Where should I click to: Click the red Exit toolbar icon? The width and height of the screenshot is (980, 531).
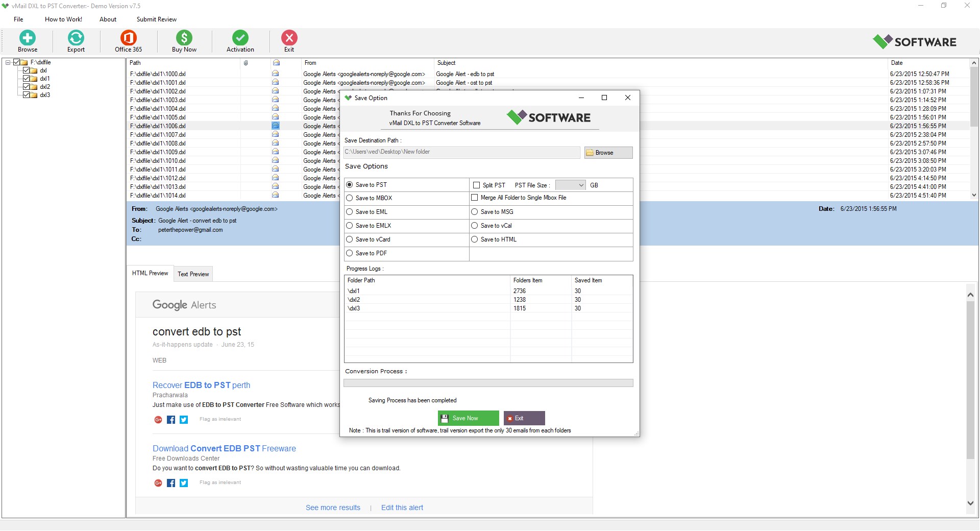click(x=289, y=38)
